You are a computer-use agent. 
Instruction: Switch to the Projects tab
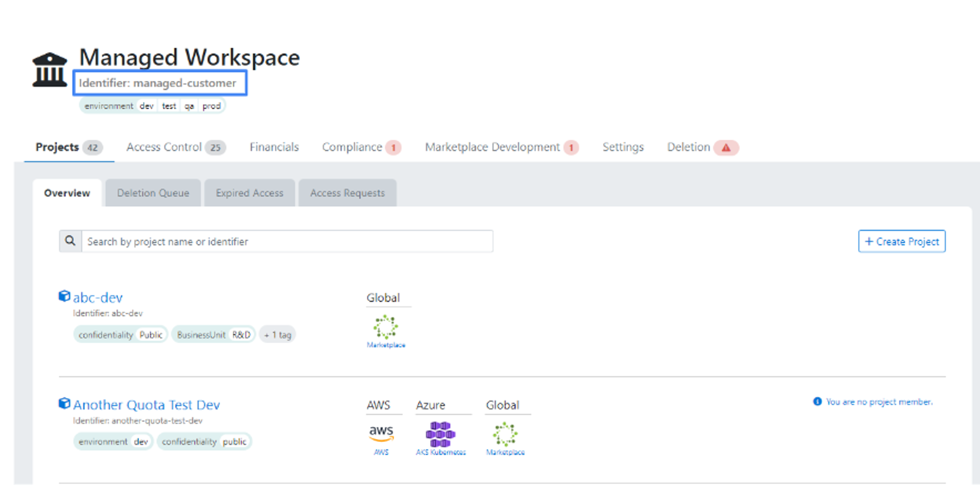click(69, 147)
